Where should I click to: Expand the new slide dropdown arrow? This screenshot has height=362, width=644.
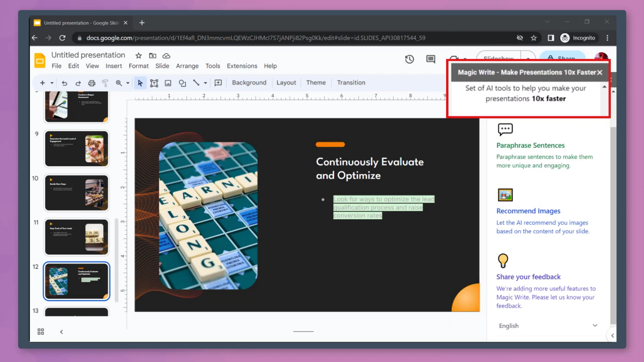point(52,83)
